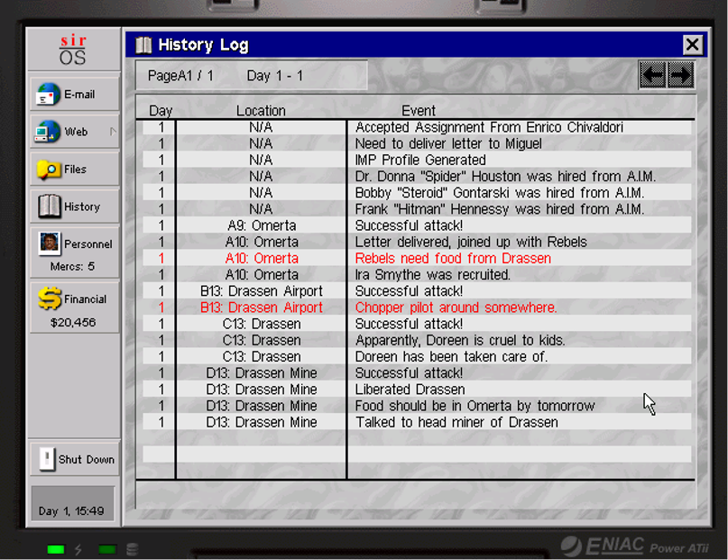Select 'Talked to head miner of Drassen' entry

456,422
